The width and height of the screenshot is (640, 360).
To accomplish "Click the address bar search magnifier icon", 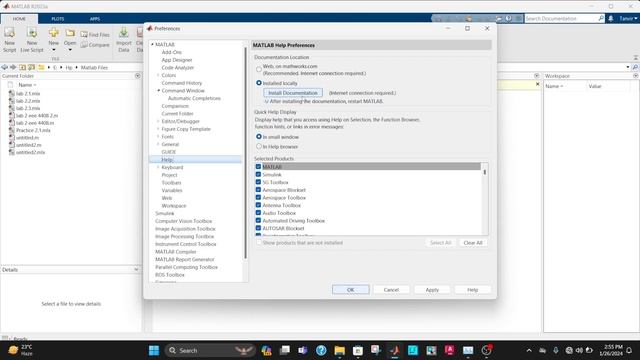I will [635, 67].
